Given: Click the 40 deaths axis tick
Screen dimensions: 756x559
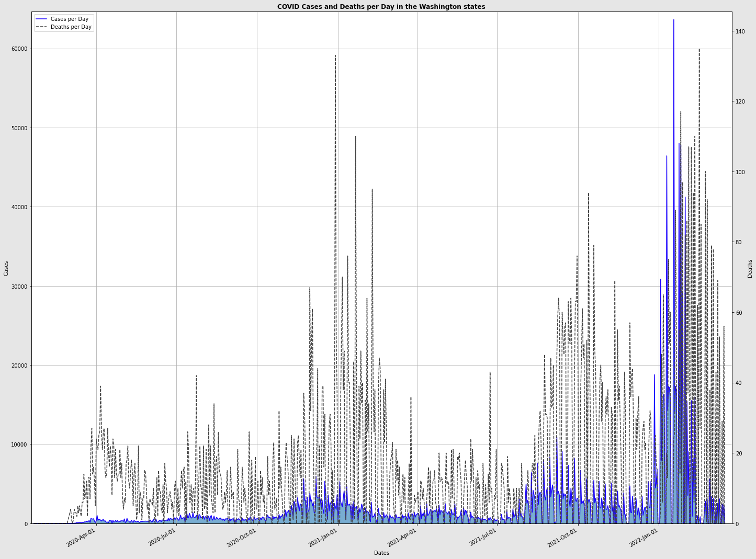Looking at the screenshot, I should 739,383.
